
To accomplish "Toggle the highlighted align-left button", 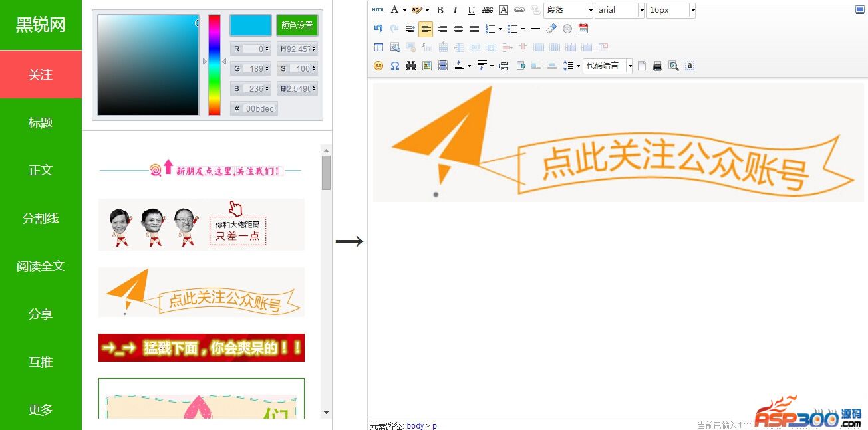I will (426, 29).
